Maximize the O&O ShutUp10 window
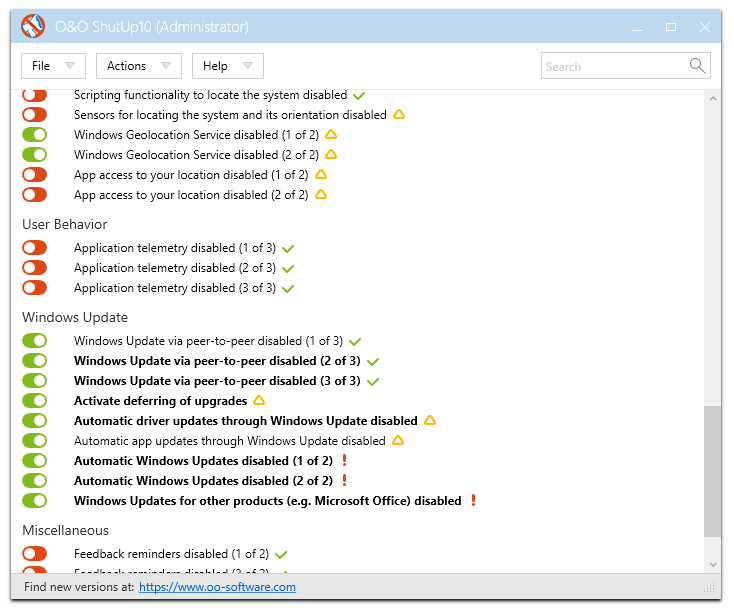The width and height of the screenshot is (734, 610). tap(670, 27)
